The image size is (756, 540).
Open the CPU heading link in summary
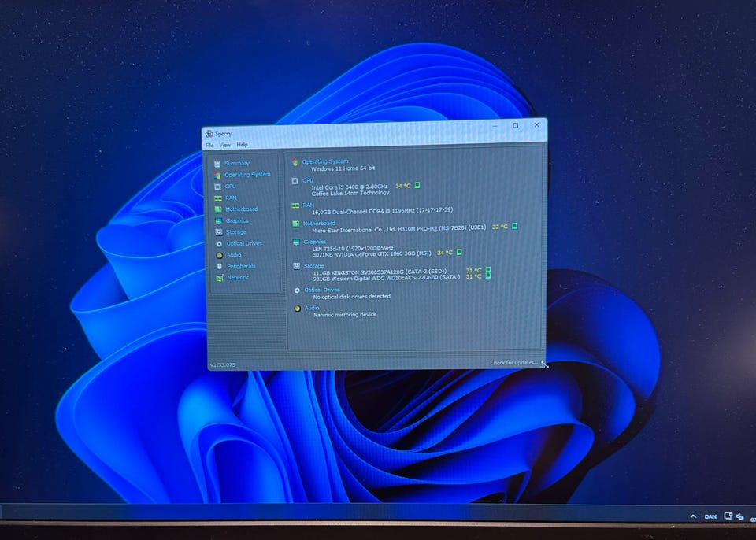point(308,180)
